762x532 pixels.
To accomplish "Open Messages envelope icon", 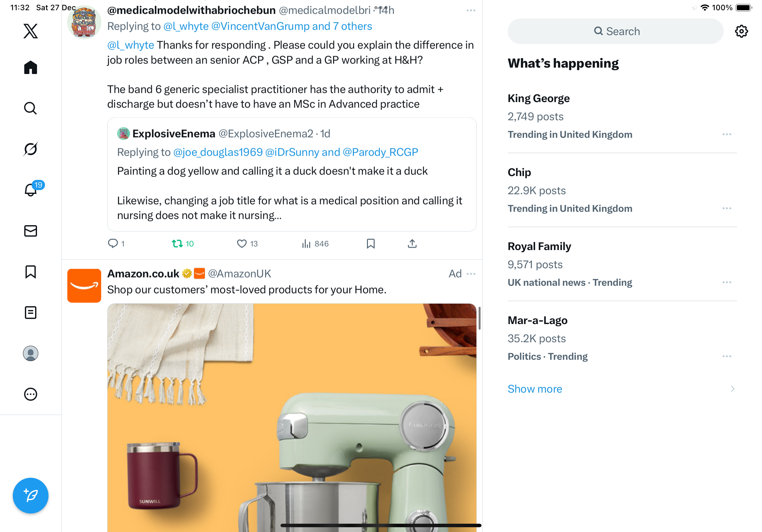I will (x=31, y=231).
